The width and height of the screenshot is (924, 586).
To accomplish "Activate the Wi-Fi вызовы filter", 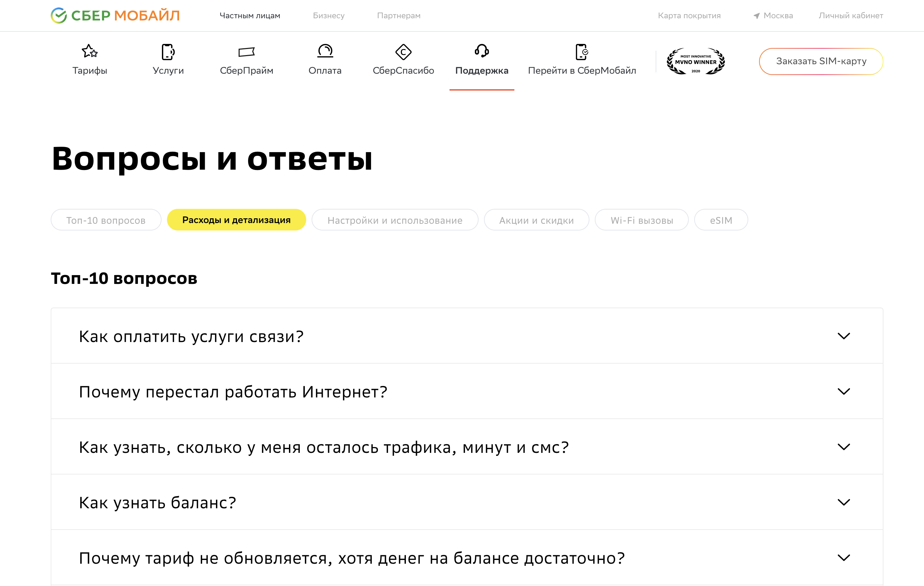I will tap(641, 220).
